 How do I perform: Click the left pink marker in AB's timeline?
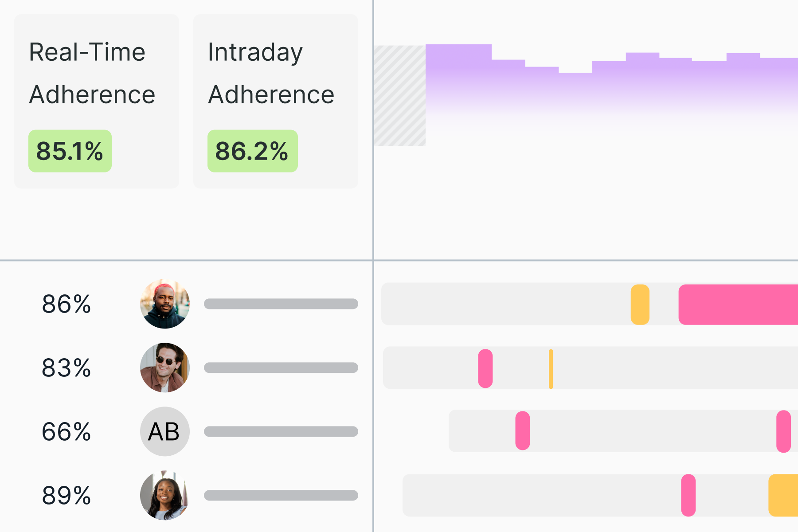pyautogui.click(x=523, y=431)
